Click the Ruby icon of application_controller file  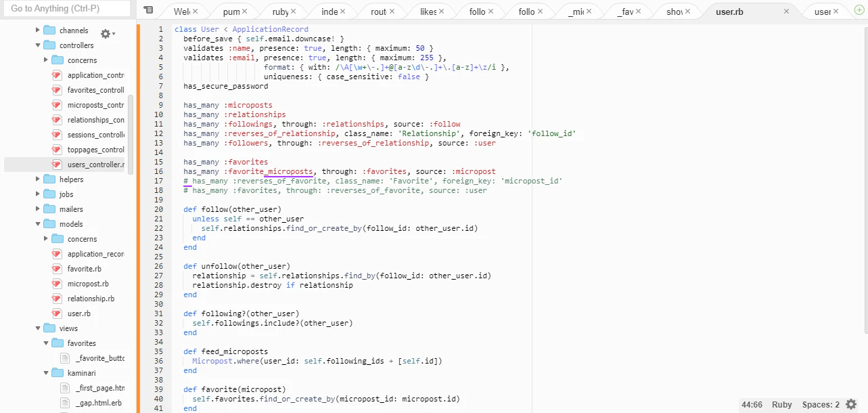[57, 75]
